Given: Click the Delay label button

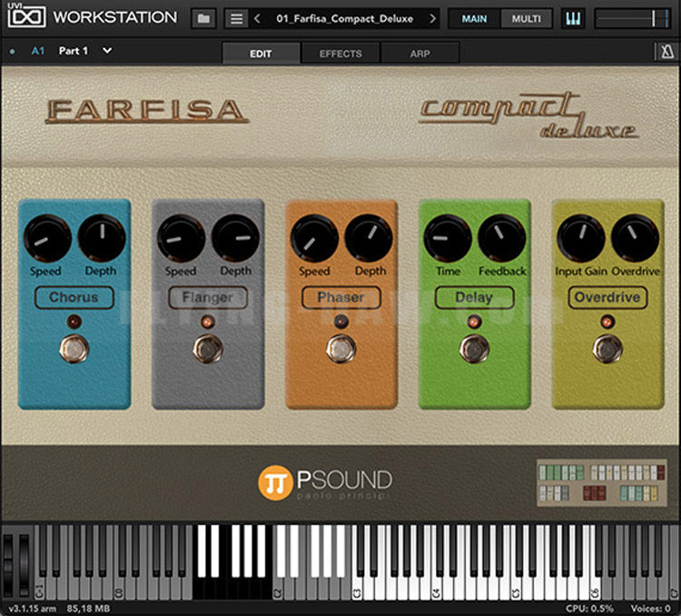Looking at the screenshot, I should click(x=474, y=298).
